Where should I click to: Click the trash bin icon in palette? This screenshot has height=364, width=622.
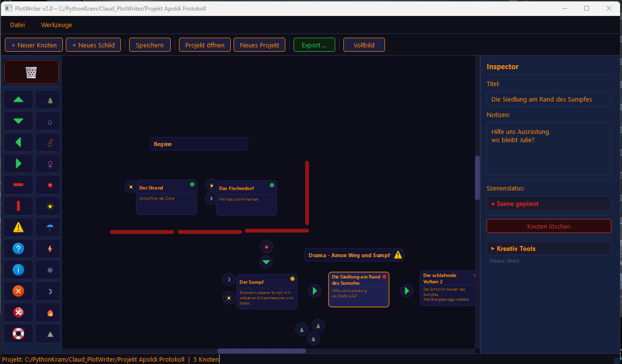pyautogui.click(x=31, y=72)
